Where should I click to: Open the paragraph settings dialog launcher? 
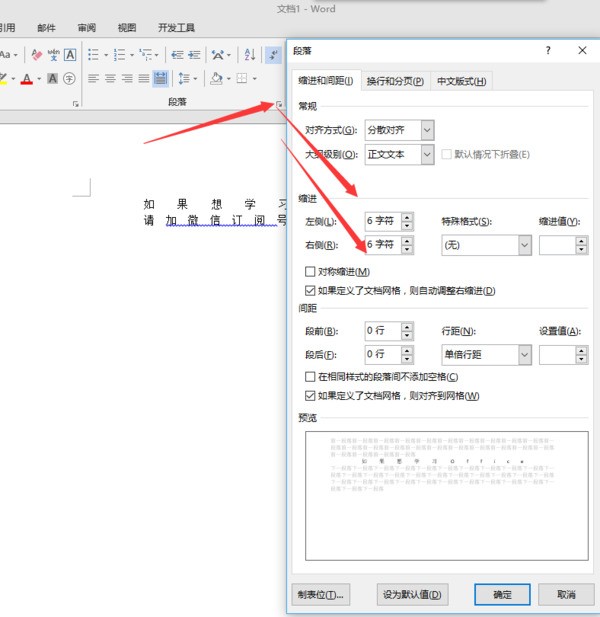[x=279, y=104]
